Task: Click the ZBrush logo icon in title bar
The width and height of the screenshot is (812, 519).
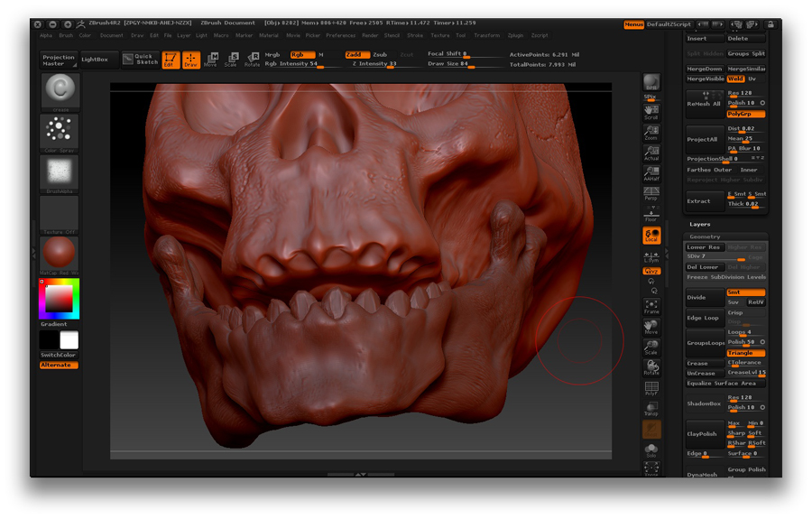Action: point(81,23)
